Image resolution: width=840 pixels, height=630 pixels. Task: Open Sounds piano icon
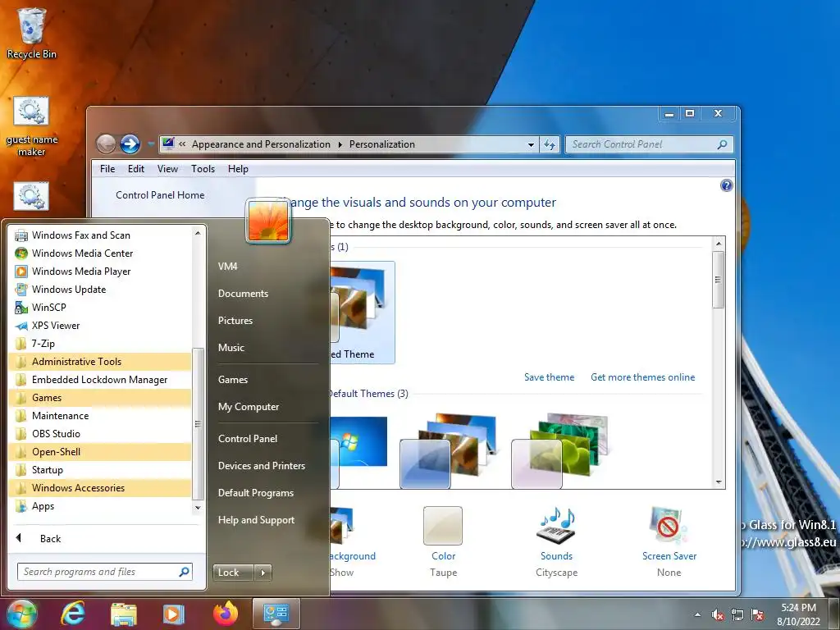556,526
